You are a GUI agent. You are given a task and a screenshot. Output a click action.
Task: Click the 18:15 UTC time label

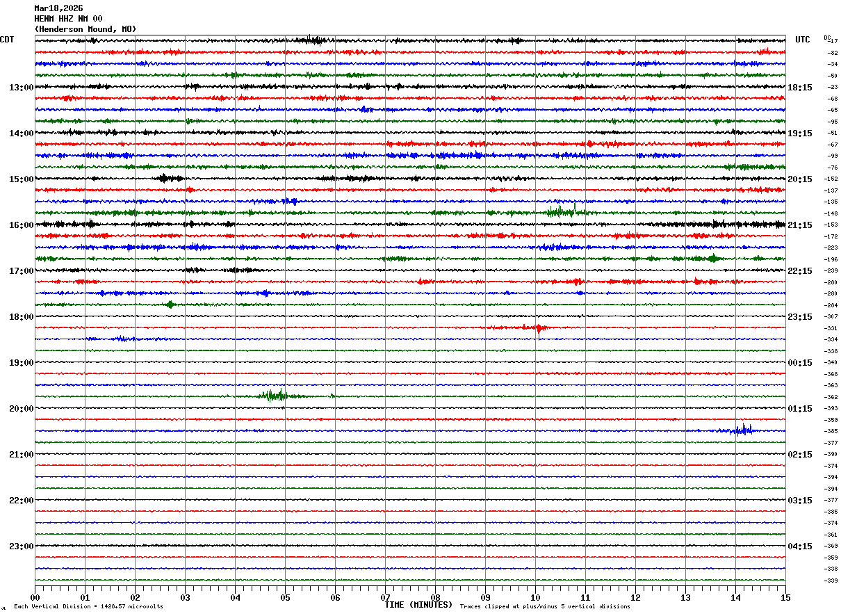click(800, 88)
